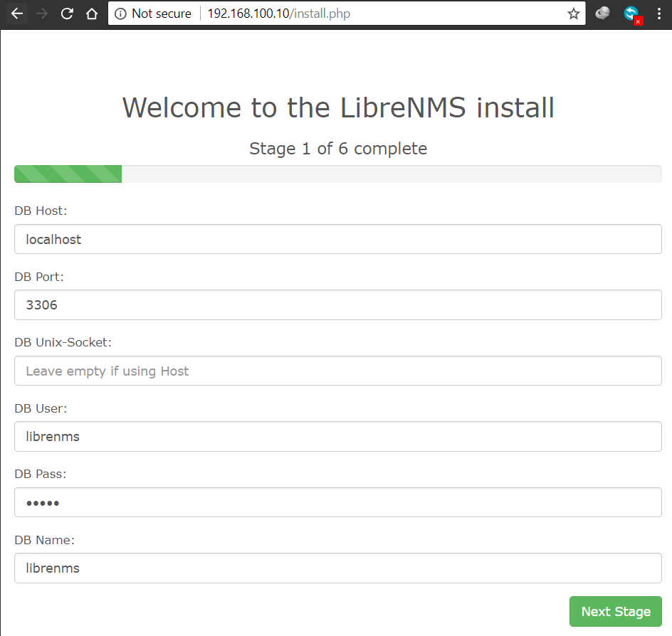Click the empty DB Unix-Socket field

coord(337,371)
